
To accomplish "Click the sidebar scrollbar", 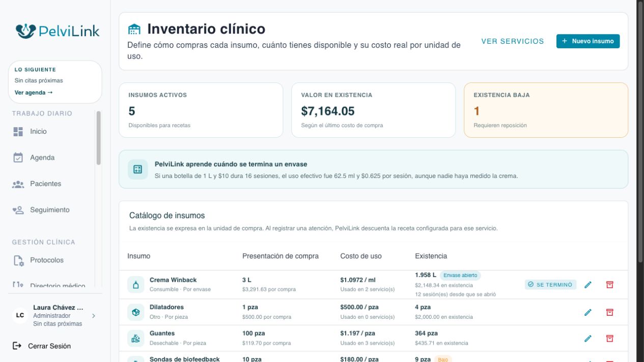I will coord(98,138).
